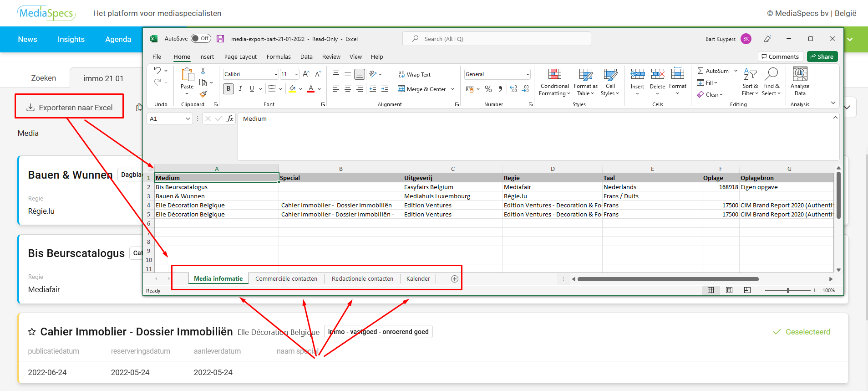Click the green Share button

[822, 57]
